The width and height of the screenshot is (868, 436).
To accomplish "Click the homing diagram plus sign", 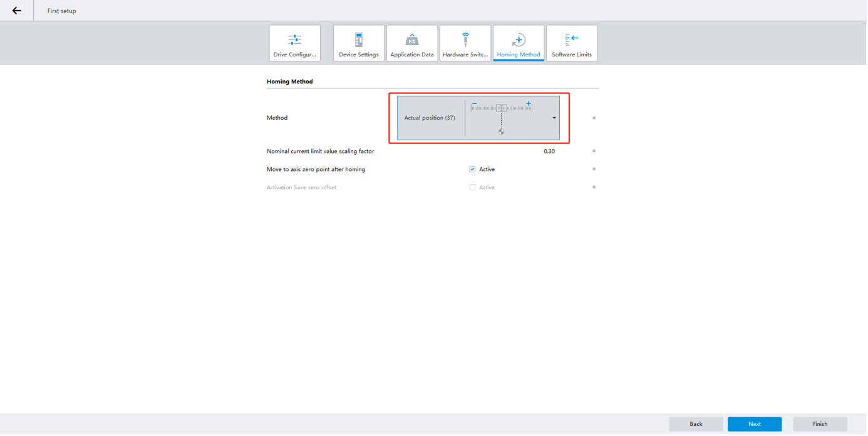I will [x=529, y=103].
